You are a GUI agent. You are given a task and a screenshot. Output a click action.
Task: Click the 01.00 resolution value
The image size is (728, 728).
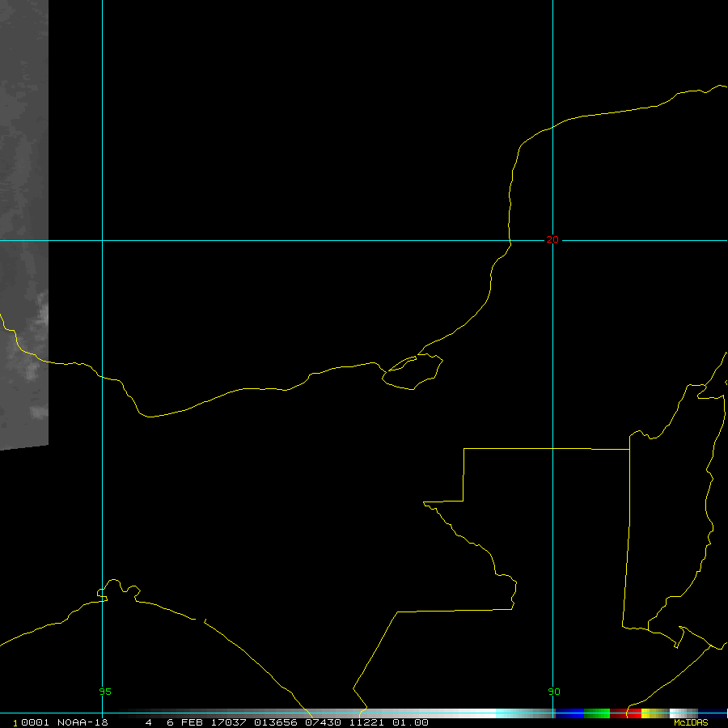click(x=410, y=722)
